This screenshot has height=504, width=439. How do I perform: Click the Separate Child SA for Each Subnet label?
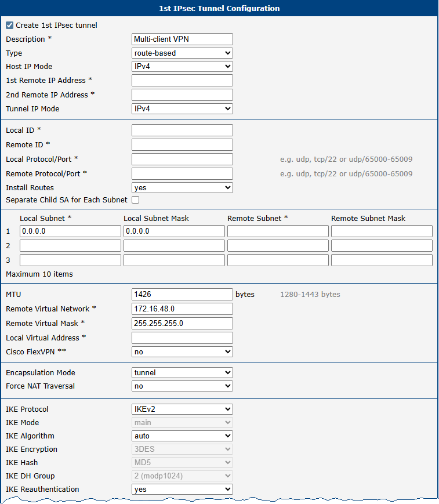[x=67, y=200]
